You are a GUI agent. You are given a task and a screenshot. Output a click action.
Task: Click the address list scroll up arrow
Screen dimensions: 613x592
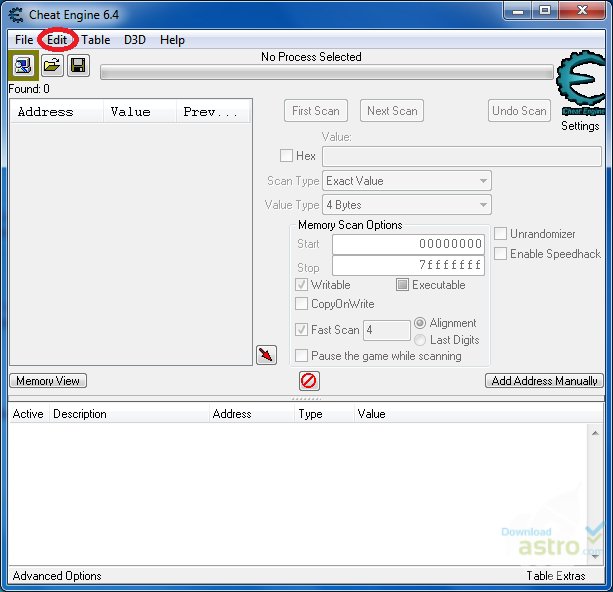pyautogui.click(x=595, y=433)
